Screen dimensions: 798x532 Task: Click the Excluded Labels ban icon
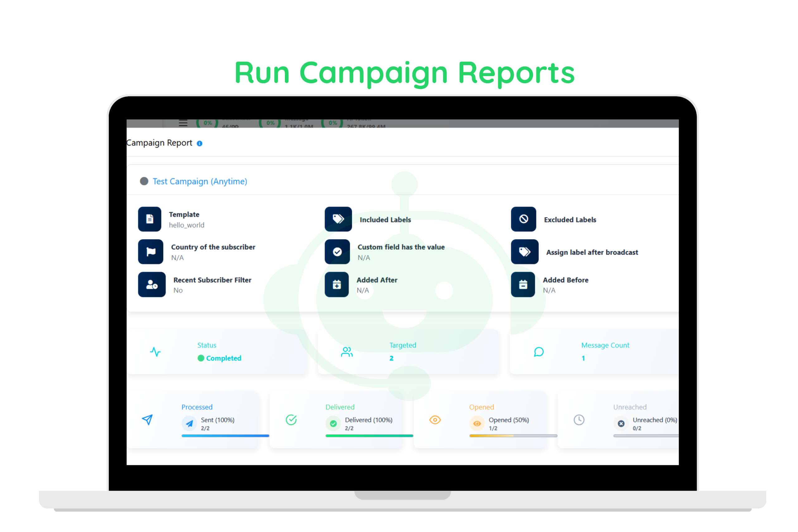coord(523,219)
